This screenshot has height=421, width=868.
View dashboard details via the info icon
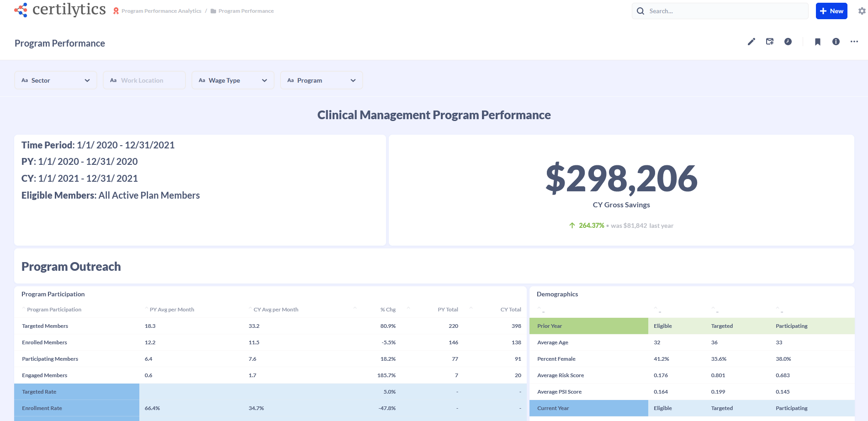(x=836, y=42)
